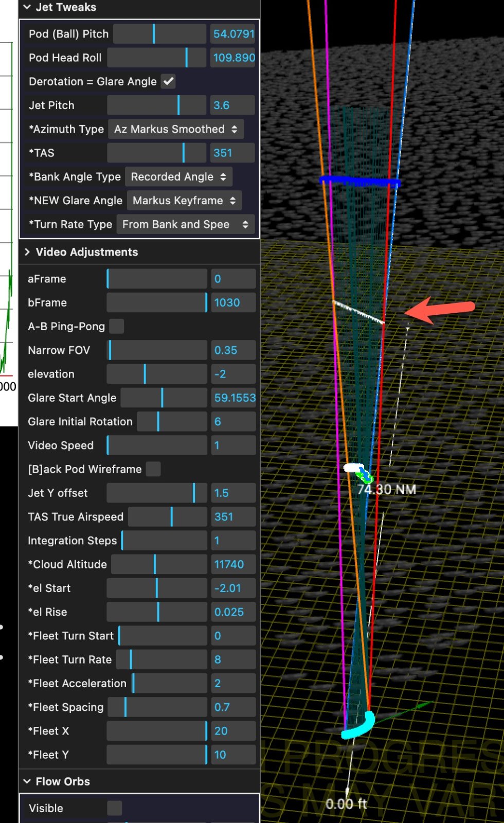Open the NEW Glare Angle dropdown
Image resolution: width=504 pixels, height=823 pixels.
pos(184,201)
